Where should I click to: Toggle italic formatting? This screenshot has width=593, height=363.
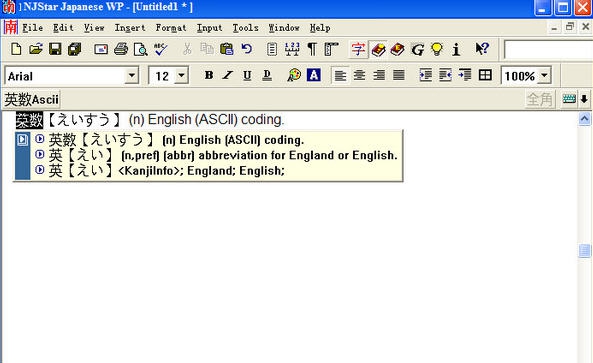(227, 76)
